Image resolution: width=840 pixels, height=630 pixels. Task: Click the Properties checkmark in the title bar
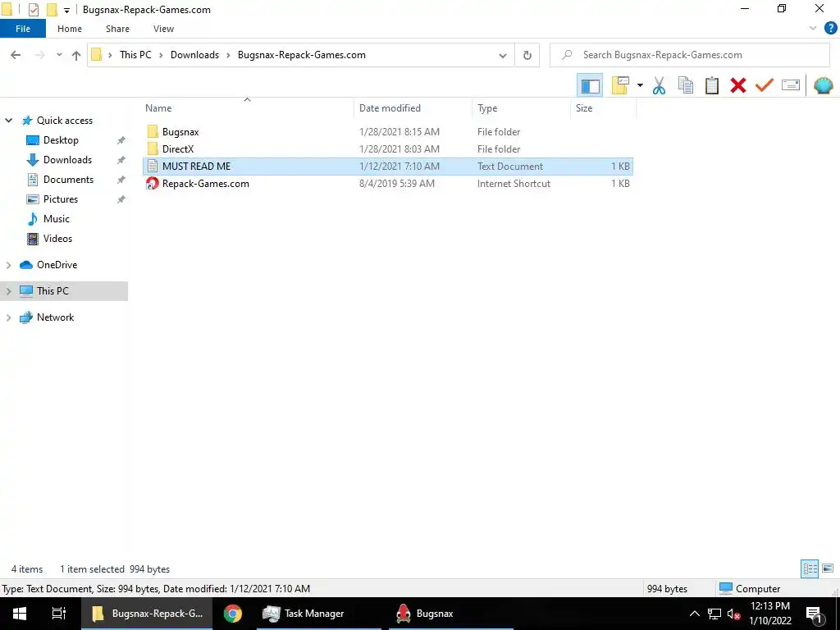33,10
